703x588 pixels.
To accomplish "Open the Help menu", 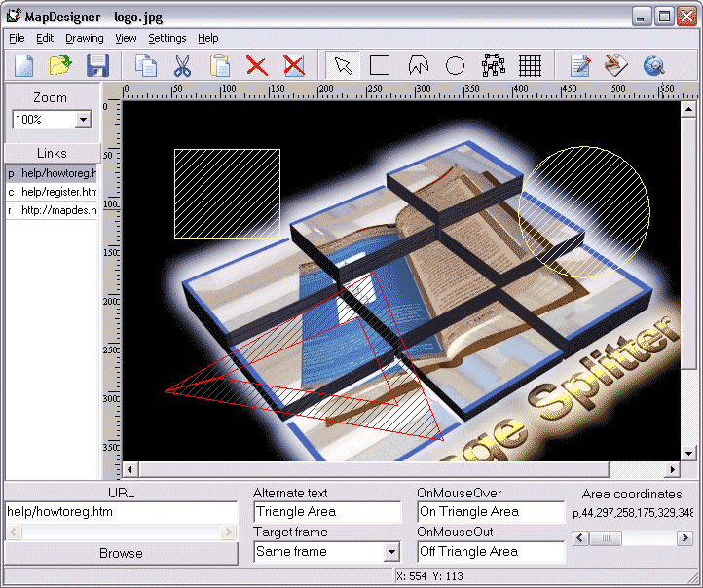I will pyautogui.click(x=208, y=39).
